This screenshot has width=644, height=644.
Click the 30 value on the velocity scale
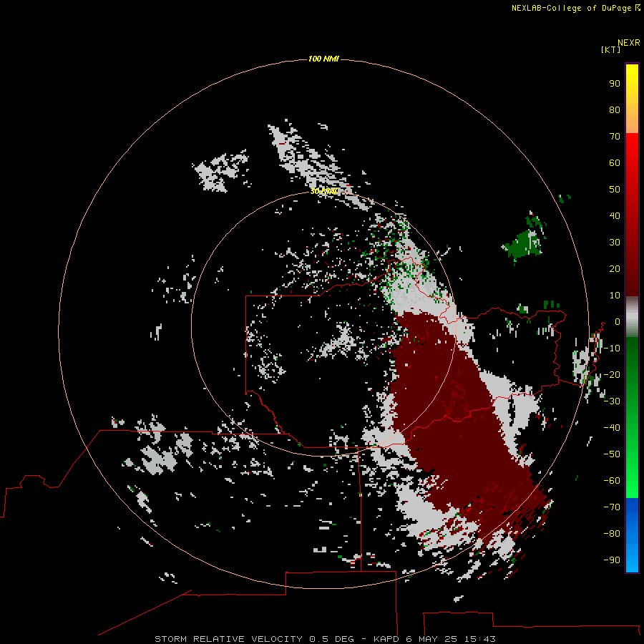pos(615,243)
